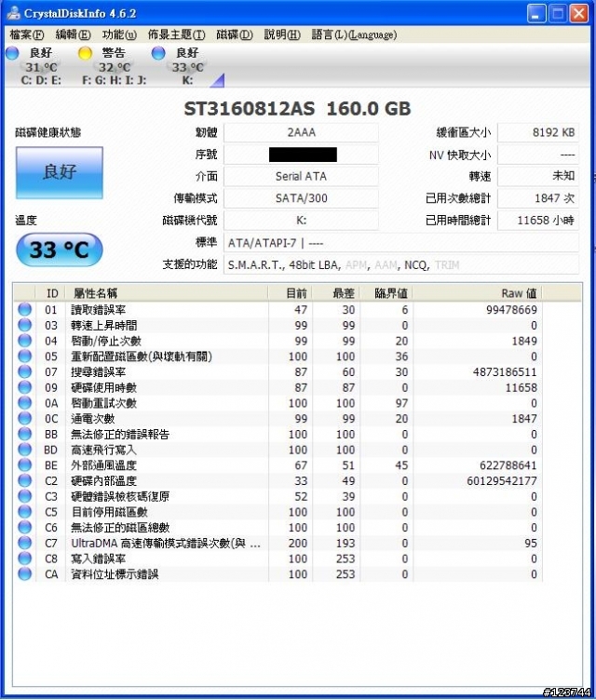Click the 目前 column header

pyautogui.click(x=290, y=293)
